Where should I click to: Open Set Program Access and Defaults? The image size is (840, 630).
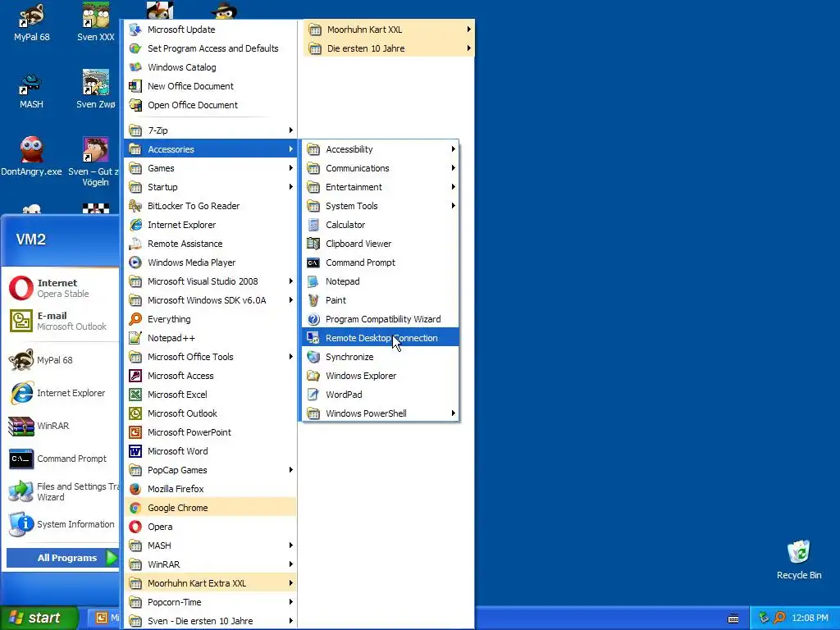point(211,48)
